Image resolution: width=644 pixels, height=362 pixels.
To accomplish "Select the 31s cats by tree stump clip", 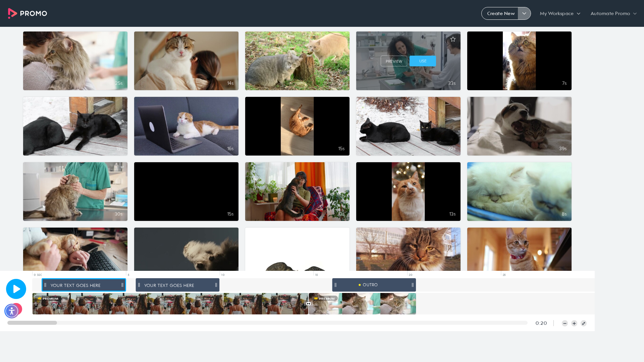I will coord(297,61).
